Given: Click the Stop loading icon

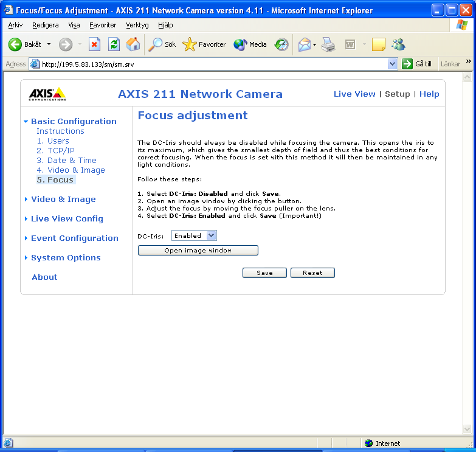Looking at the screenshot, I should [x=94, y=44].
